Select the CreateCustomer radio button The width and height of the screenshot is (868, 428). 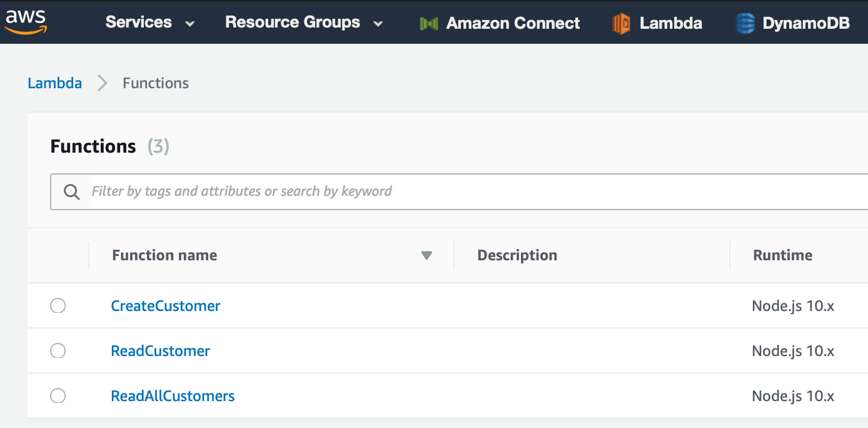tap(58, 305)
